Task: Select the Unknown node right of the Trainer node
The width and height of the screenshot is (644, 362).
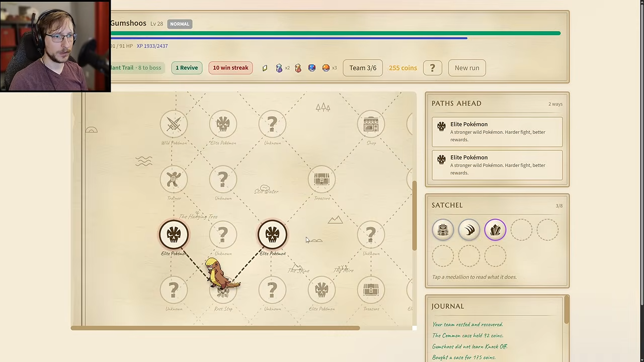Action: tap(223, 179)
